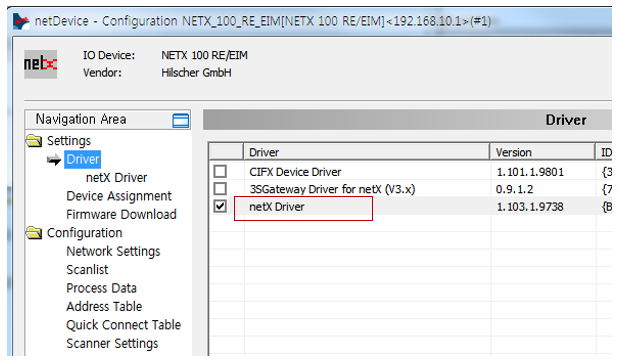Click version 0.9.1.2 cell
The image size is (619, 361).
(x=514, y=189)
